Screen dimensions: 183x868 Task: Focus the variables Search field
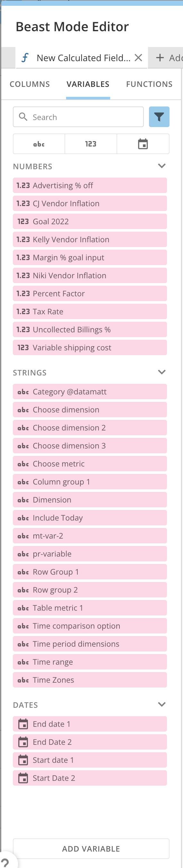pyautogui.click(x=78, y=117)
